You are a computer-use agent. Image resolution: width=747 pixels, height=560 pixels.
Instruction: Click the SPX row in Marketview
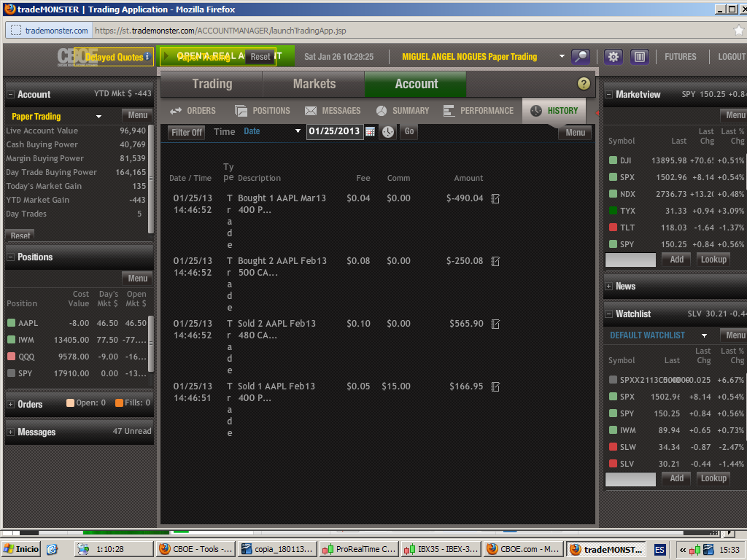(676, 177)
